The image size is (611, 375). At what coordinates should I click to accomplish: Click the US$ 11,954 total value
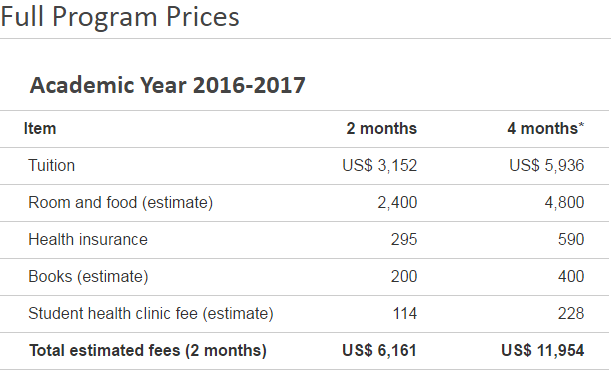tap(543, 350)
